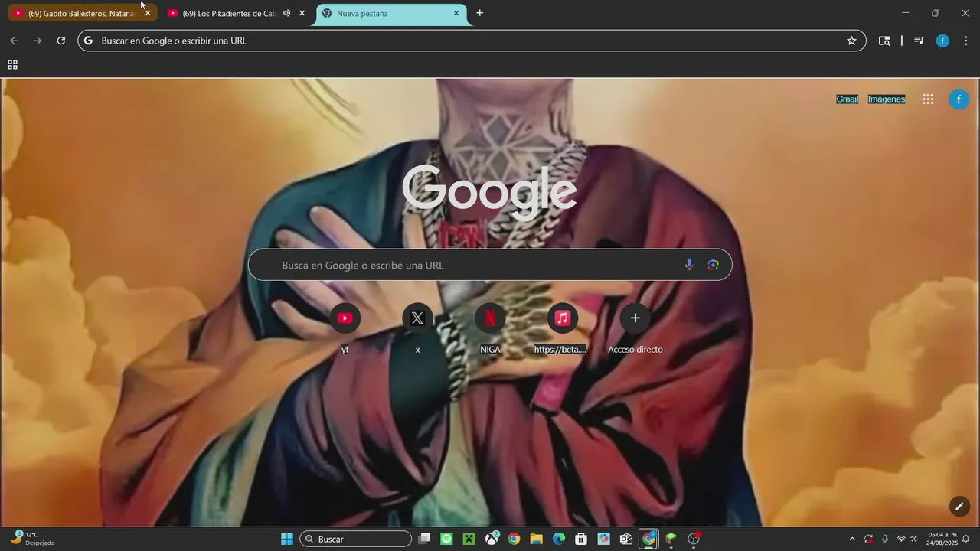
Task: Go back to previous page
Action: coord(14,41)
